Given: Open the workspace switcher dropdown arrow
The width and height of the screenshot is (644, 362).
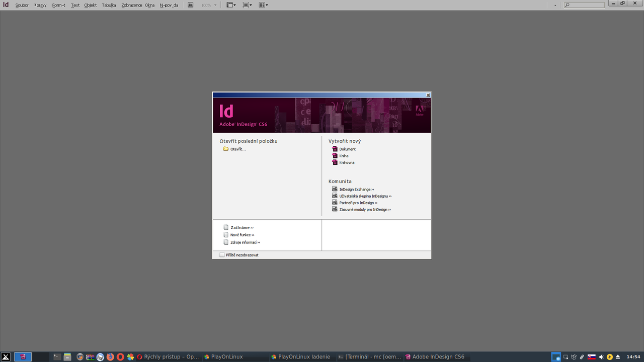Looking at the screenshot, I should click(555, 6).
